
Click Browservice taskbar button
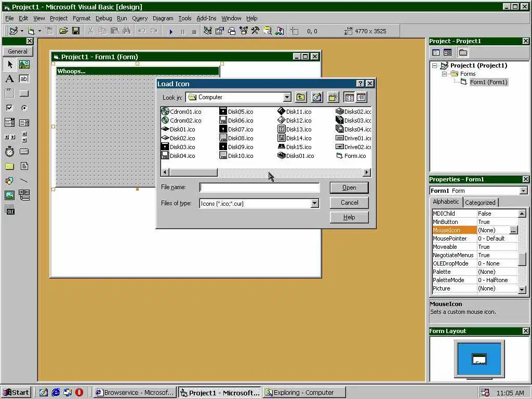[135, 393]
